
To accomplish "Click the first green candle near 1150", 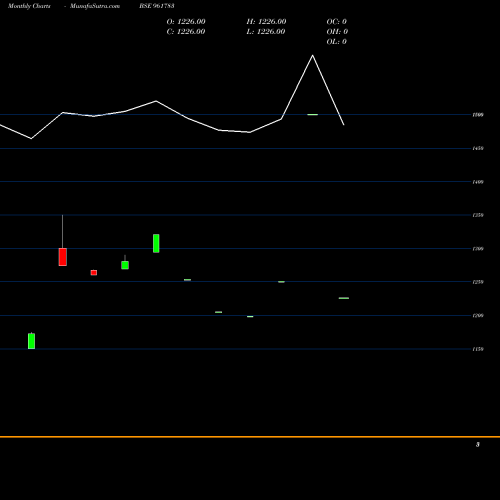I will pyautogui.click(x=31, y=341).
